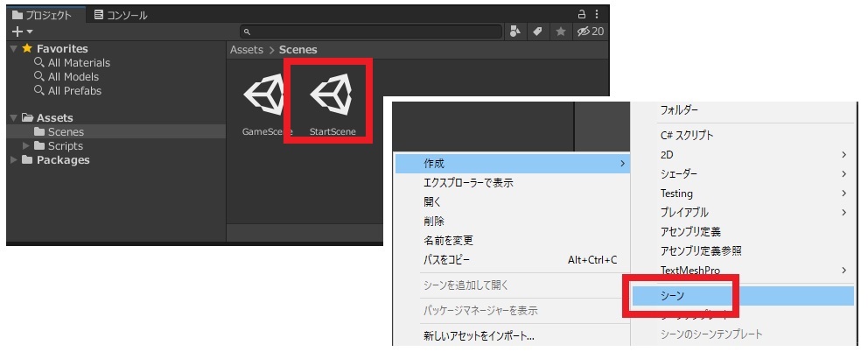Click magnifier icon beside All Materials
The height and width of the screenshot is (359, 868).
39,62
